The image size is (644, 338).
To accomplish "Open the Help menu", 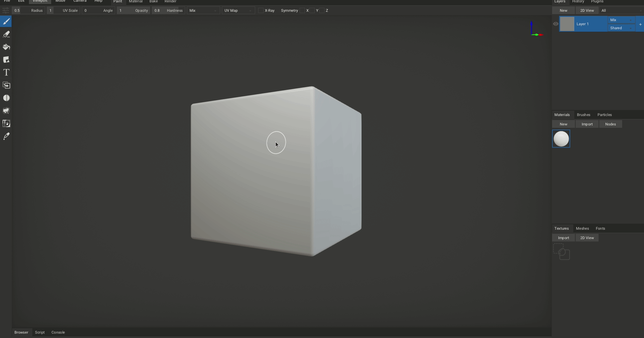I will pyautogui.click(x=98, y=1).
